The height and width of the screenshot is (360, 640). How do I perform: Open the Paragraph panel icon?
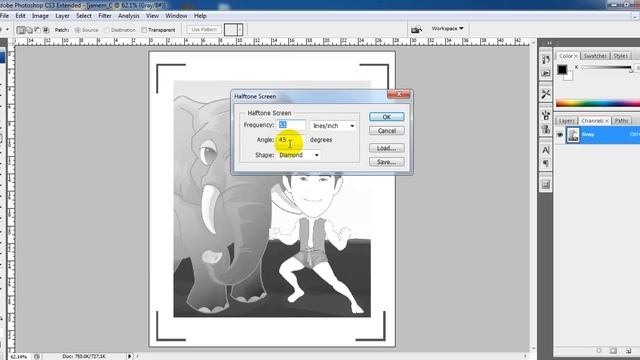(546, 163)
